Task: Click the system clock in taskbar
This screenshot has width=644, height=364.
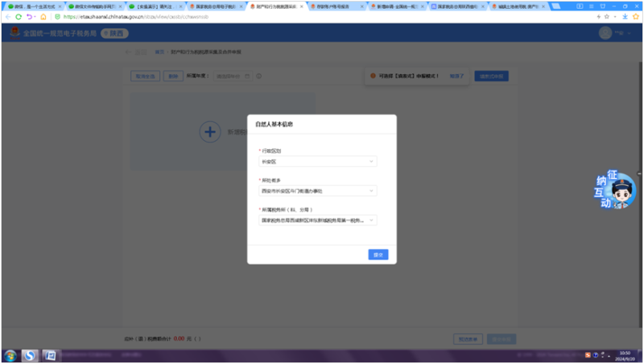Action: 625,354
